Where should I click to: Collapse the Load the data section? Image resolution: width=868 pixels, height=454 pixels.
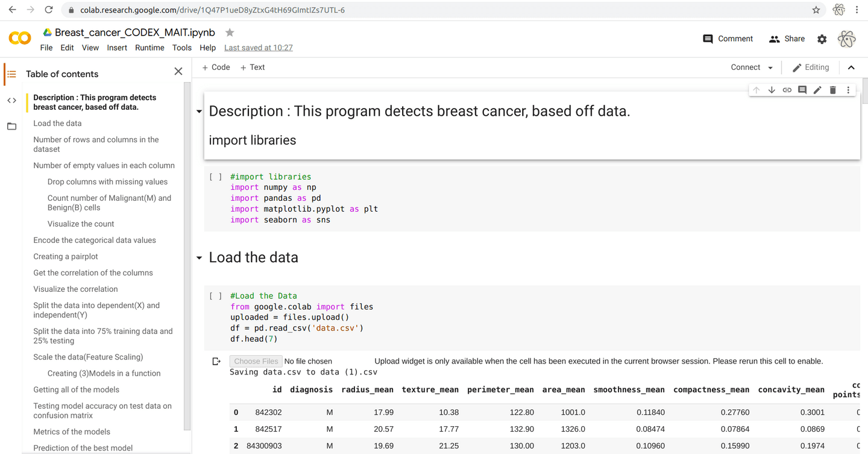[199, 258]
